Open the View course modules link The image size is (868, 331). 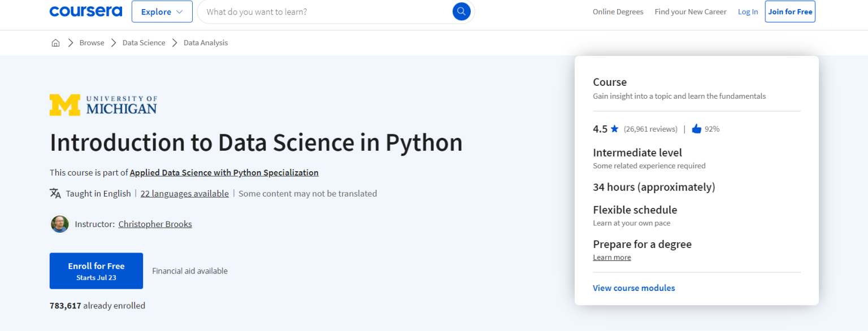point(633,288)
